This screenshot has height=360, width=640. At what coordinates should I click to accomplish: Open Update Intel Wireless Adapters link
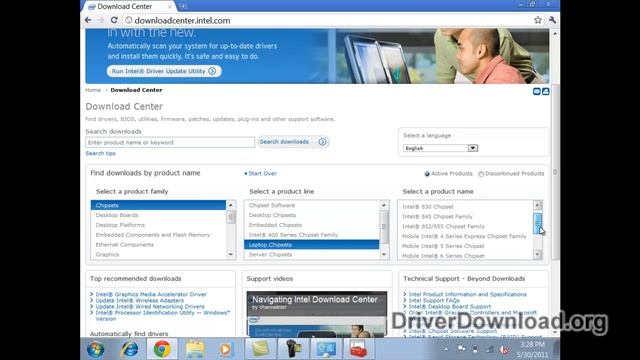coord(140,300)
